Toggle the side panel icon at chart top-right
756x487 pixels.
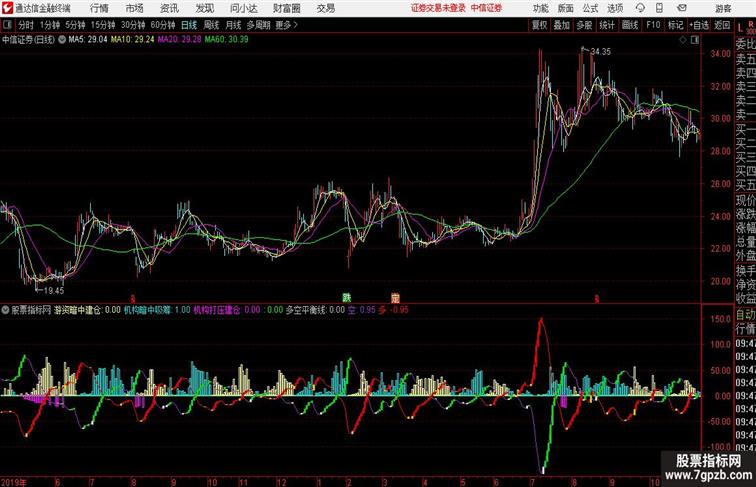click(695, 40)
